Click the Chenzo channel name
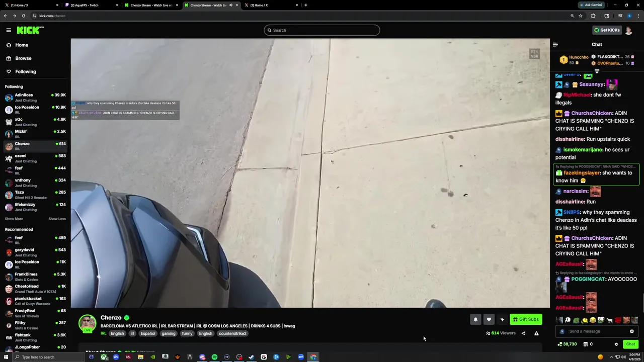Image resolution: width=644 pixels, height=362 pixels. [111, 318]
